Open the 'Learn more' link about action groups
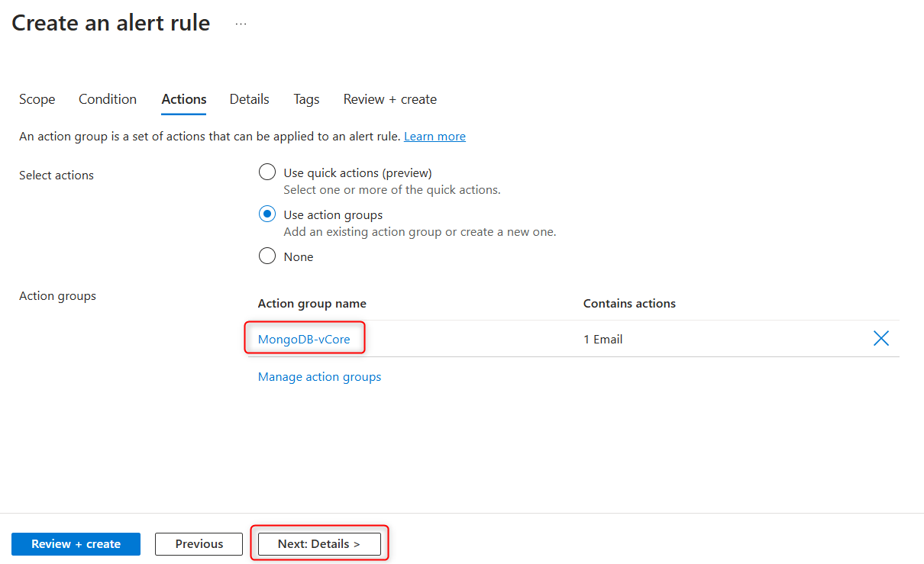This screenshot has height=564, width=924. tap(435, 136)
